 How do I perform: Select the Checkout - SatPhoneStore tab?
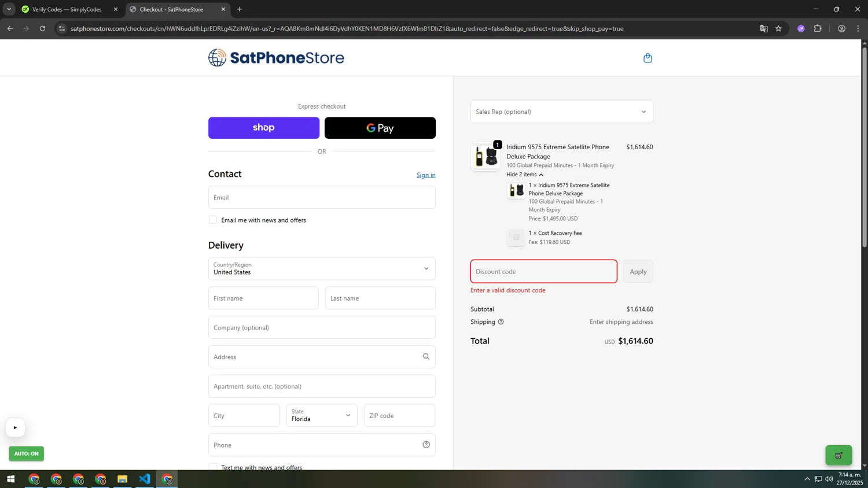171,9
